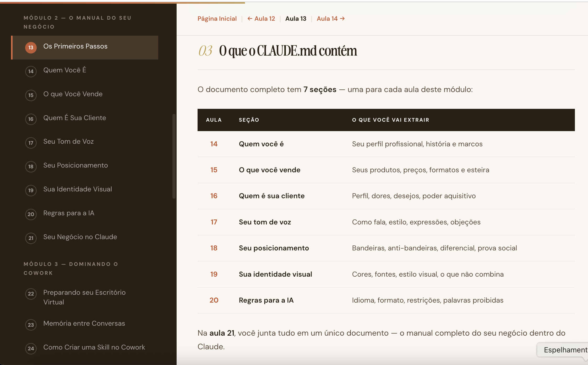Click the sidebar badge numbered 19

coord(31,190)
